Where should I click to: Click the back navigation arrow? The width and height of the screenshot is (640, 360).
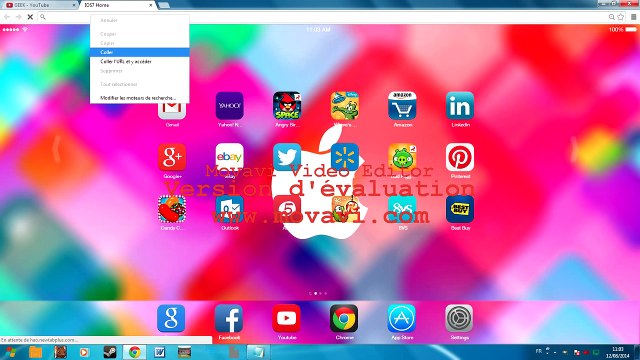7,17
